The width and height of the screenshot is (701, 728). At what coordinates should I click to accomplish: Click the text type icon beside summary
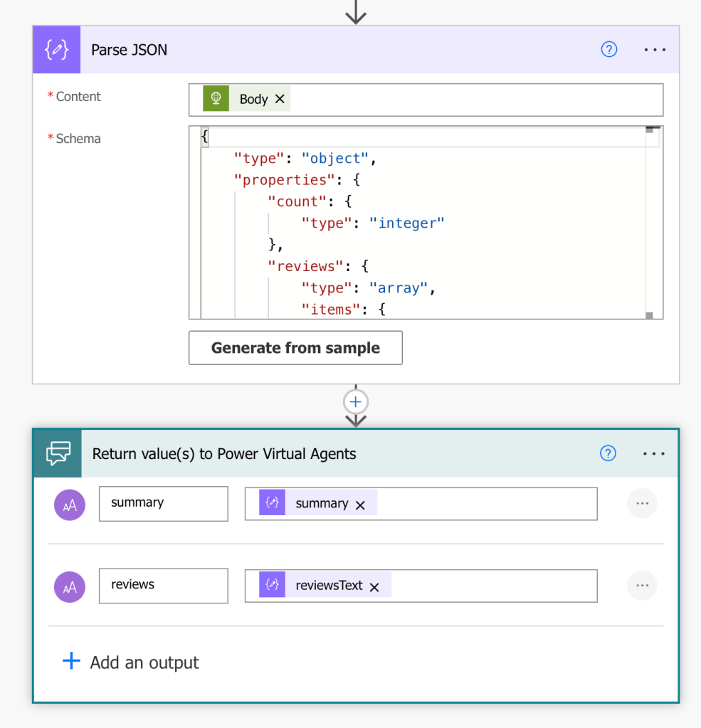pyautogui.click(x=70, y=505)
